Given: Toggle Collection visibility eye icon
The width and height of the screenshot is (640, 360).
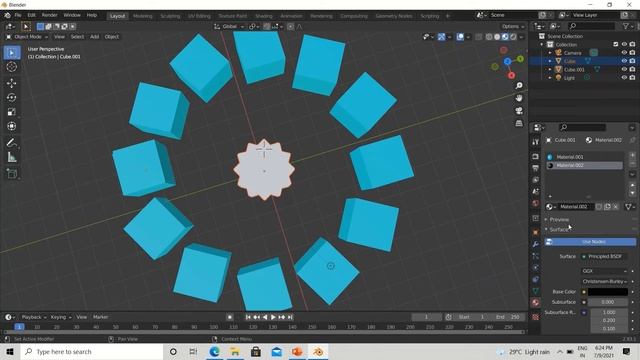Looking at the screenshot, I should coord(624,44).
